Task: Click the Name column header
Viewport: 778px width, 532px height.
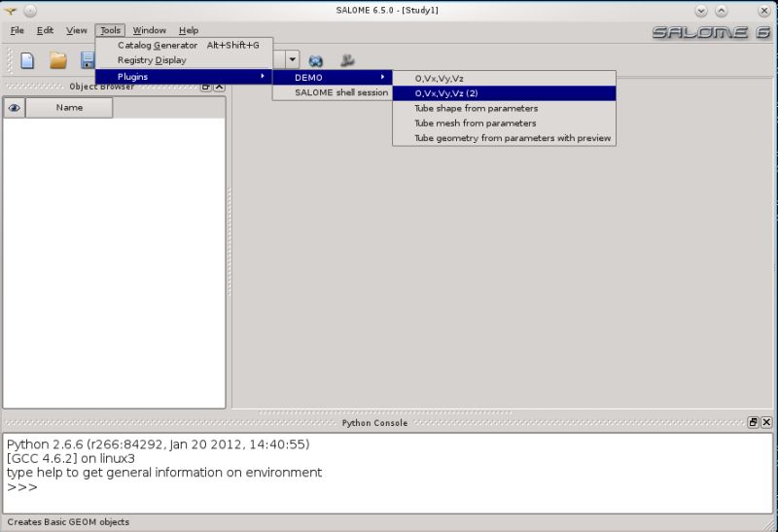Action: (x=69, y=108)
